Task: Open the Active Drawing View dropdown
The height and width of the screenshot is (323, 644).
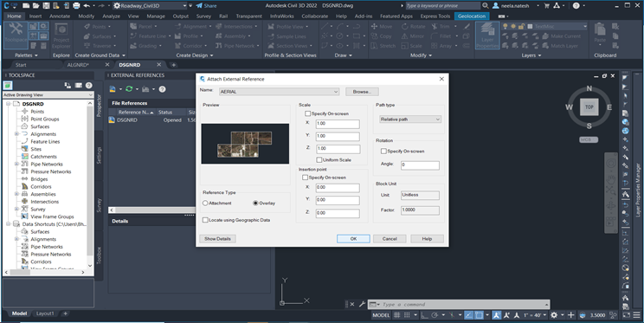Action: coord(48,95)
